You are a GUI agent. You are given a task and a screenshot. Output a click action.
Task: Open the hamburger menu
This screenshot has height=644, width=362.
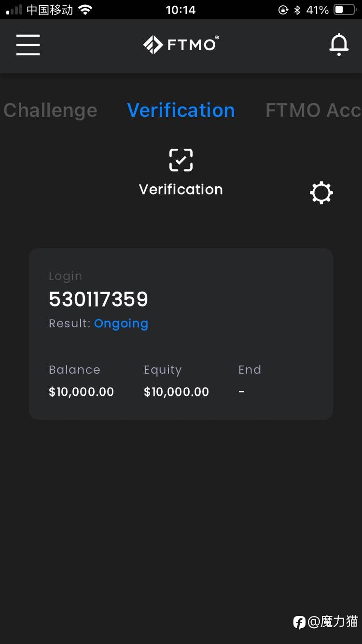tap(28, 45)
